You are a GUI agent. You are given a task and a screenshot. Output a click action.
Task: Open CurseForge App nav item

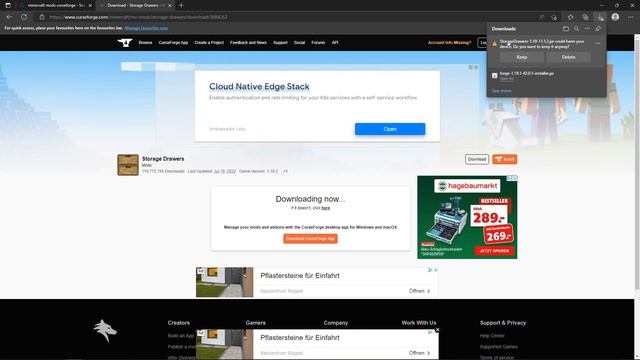(x=173, y=42)
